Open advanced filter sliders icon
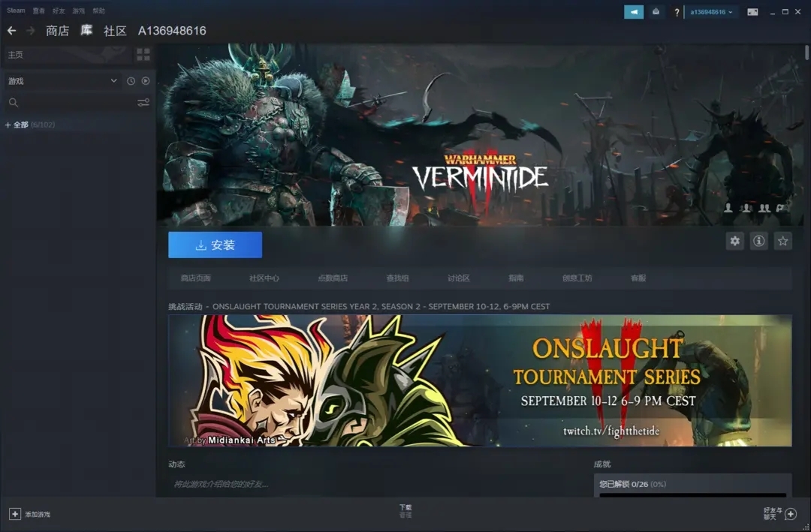This screenshot has width=811, height=532. pos(143,102)
